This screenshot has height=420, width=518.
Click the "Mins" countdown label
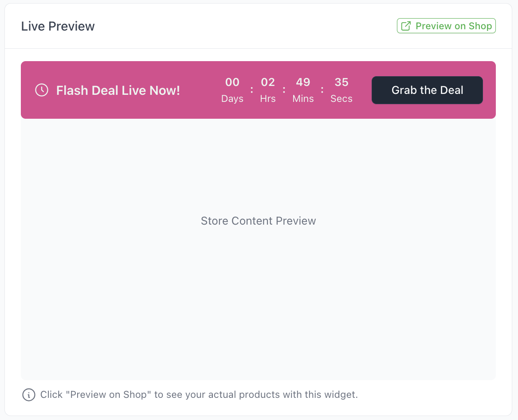[303, 99]
